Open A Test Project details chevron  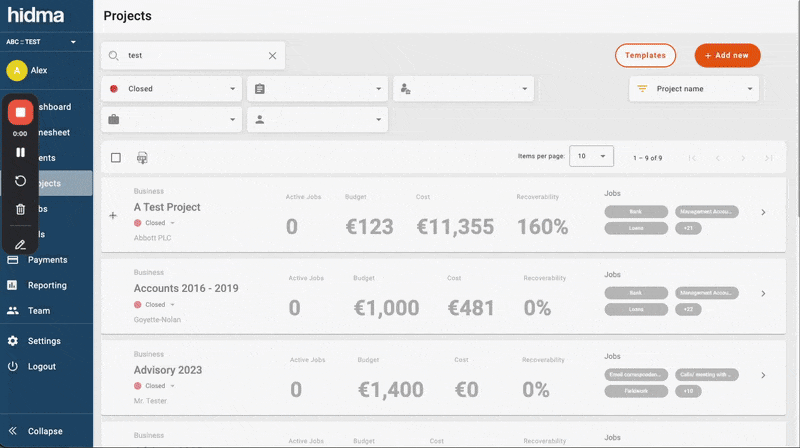[763, 212]
